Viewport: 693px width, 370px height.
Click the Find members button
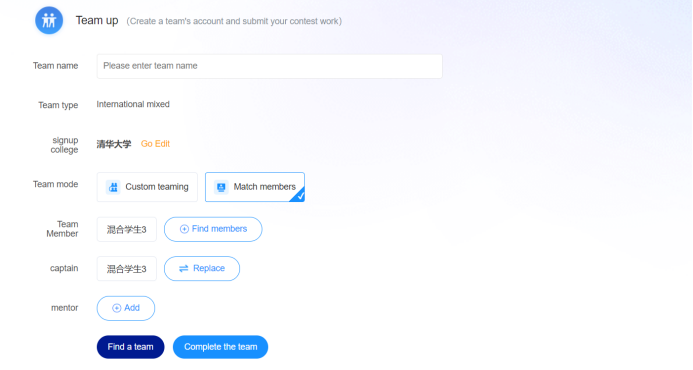tap(213, 229)
